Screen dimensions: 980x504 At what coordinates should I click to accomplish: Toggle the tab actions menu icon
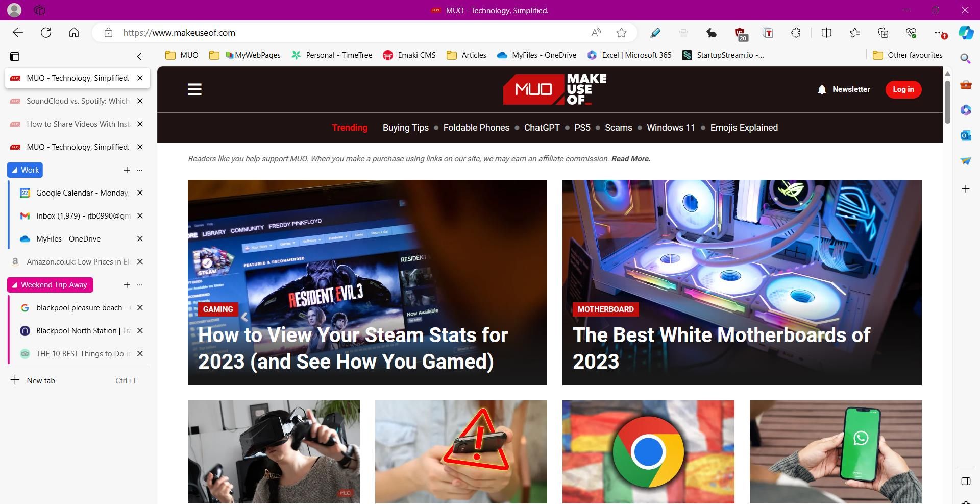pos(15,56)
